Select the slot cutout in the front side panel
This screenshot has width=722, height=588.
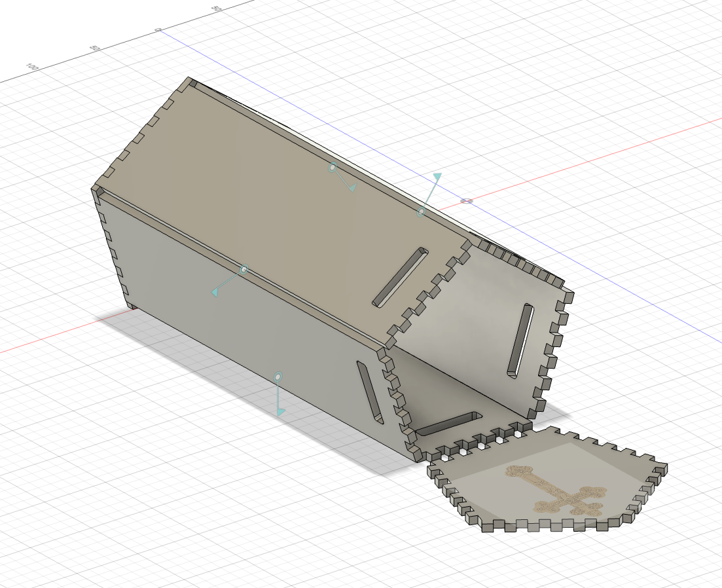369,392
